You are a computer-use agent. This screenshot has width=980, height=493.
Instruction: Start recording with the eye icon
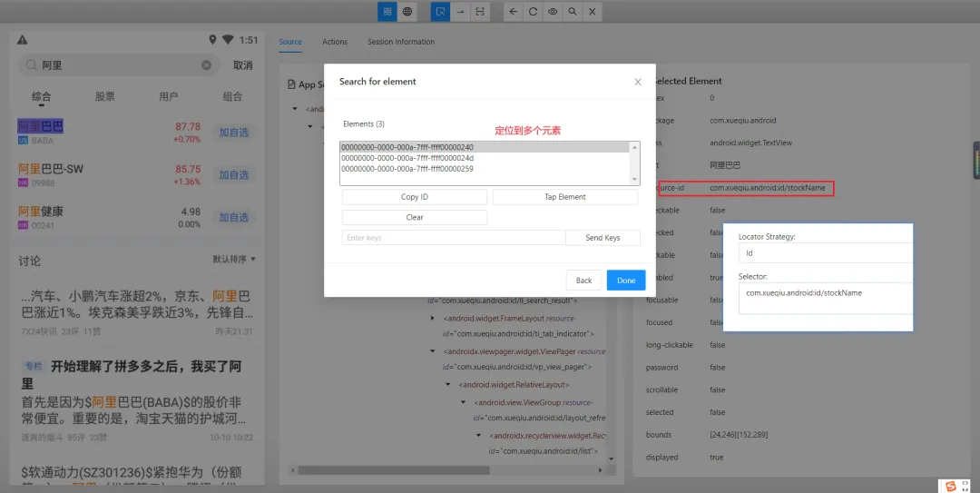coord(553,11)
